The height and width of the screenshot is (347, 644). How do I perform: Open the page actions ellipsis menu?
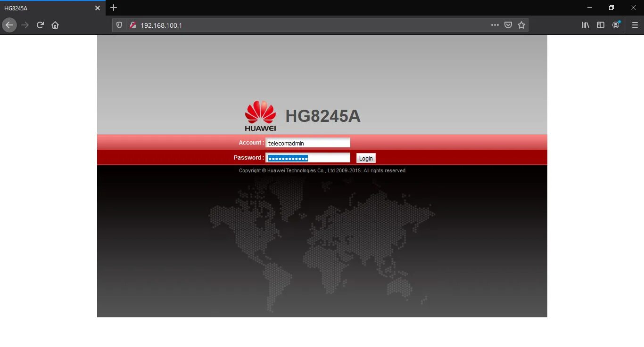495,24
